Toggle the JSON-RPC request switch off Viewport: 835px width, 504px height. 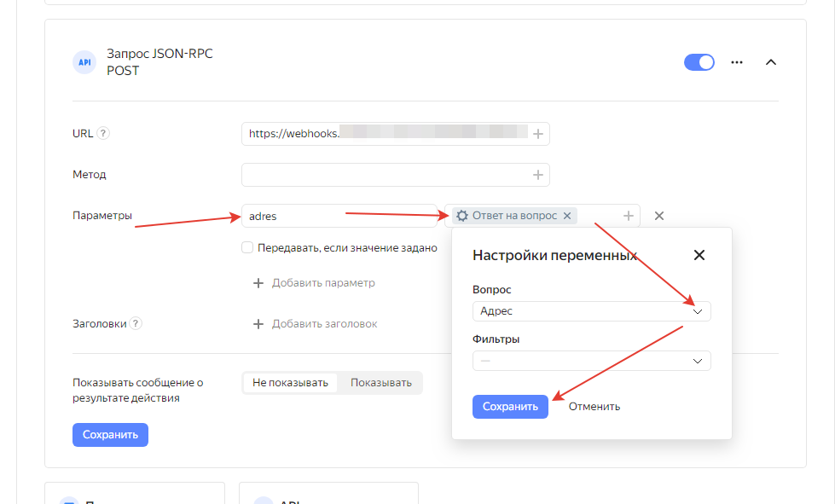pyautogui.click(x=699, y=62)
